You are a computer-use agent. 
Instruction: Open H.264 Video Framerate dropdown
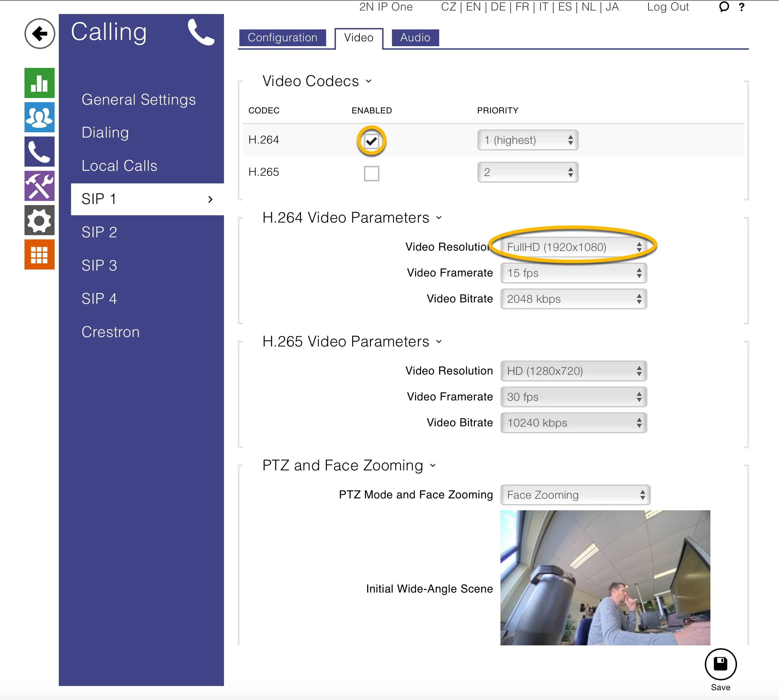click(x=574, y=273)
